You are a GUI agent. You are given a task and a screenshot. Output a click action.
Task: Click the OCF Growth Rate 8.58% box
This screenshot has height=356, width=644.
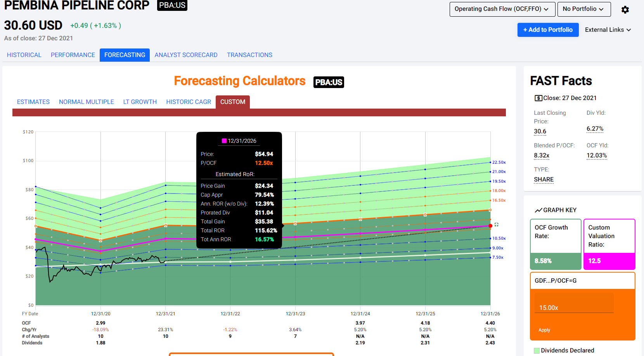pyautogui.click(x=556, y=244)
